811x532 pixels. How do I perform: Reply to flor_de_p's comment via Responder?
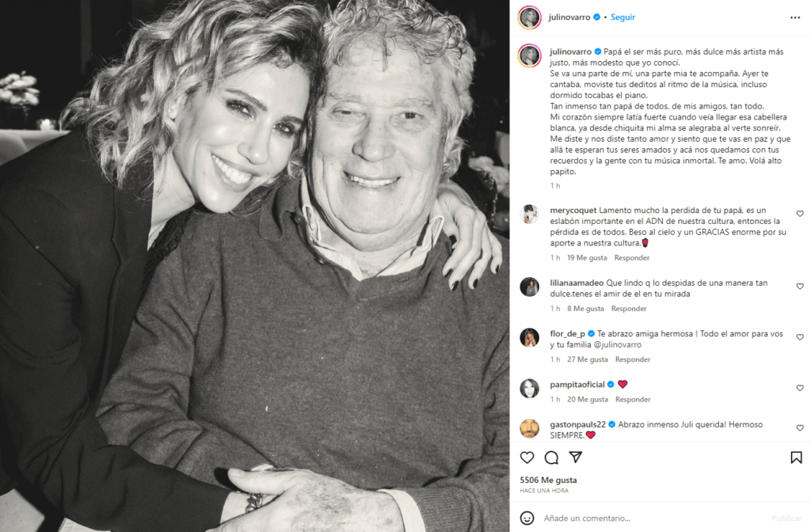coord(633,359)
